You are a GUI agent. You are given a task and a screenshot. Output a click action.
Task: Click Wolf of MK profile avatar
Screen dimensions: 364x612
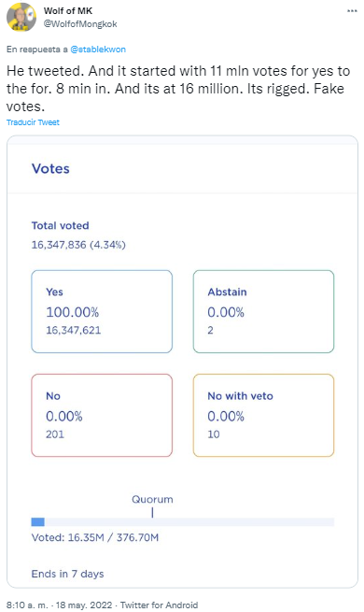pos(21,18)
